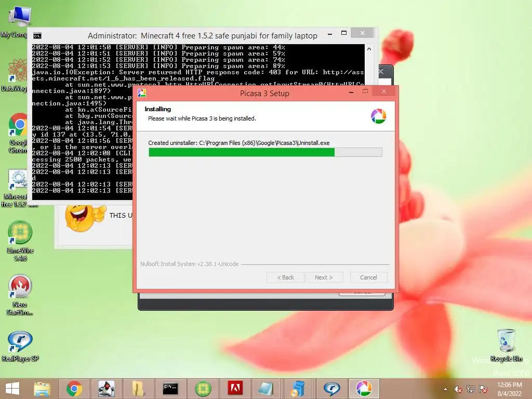
Task: Close the dark window behind the console
Action: click(x=381, y=71)
